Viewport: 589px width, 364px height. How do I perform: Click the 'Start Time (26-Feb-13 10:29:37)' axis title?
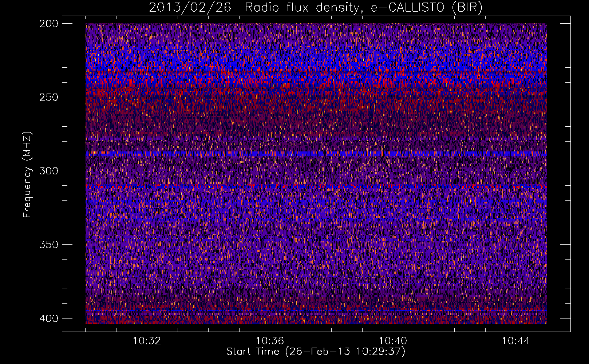316,352
